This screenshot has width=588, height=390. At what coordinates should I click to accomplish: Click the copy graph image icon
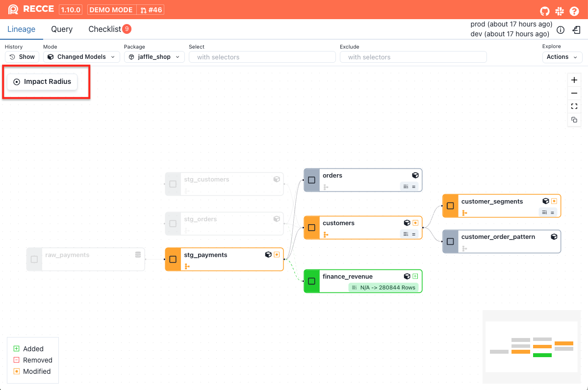574,120
